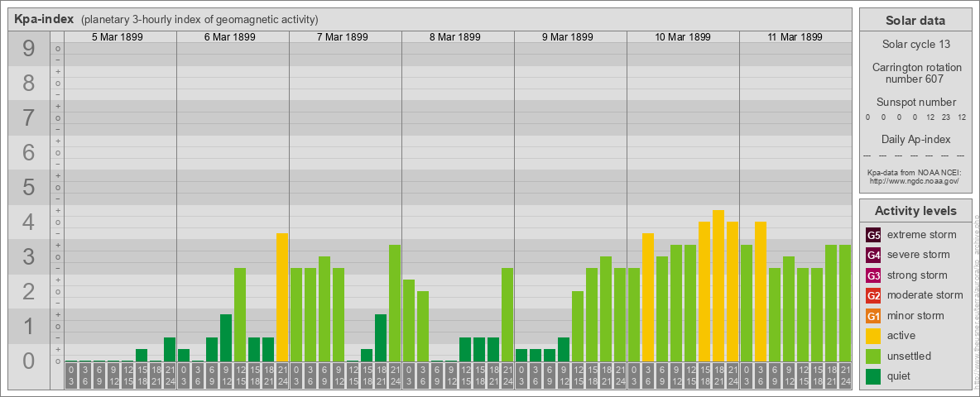Select the '7 Mar 1899' date header
The width and height of the screenshot is (980, 397).
(343, 37)
